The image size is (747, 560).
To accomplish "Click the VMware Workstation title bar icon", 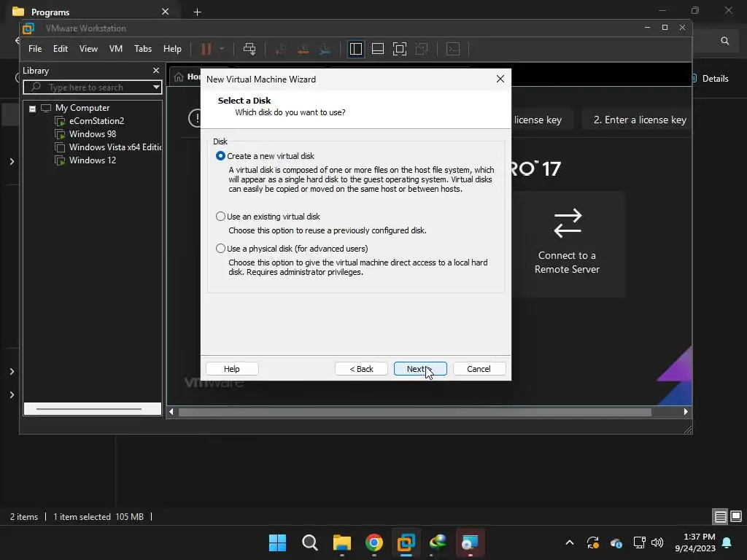I will point(28,28).
